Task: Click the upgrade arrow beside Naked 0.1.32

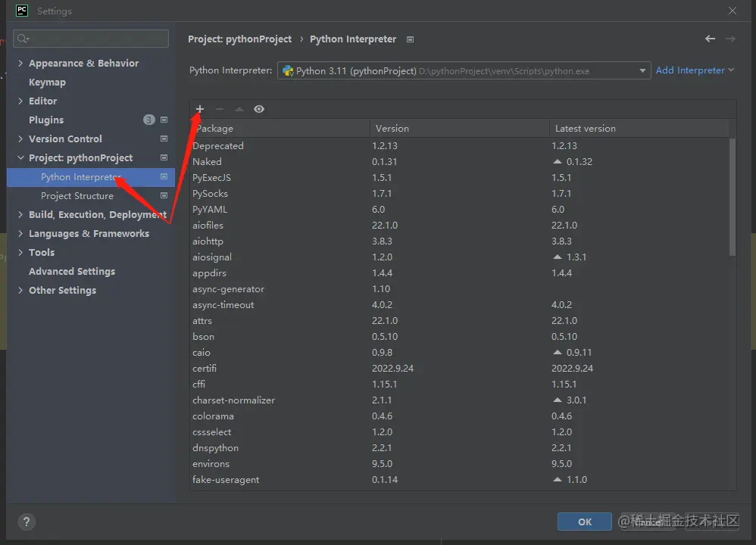Action: (x=558, y=161)
